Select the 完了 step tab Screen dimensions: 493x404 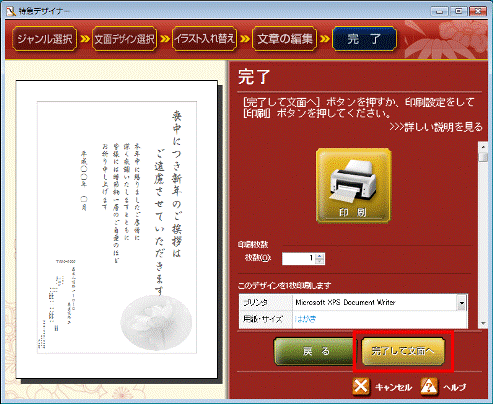[x=364, y=39]
